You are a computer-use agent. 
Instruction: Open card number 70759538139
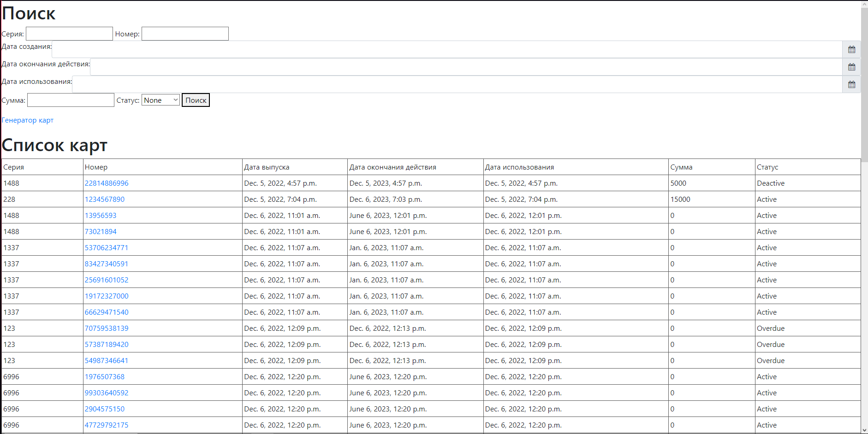pos(107,328)
